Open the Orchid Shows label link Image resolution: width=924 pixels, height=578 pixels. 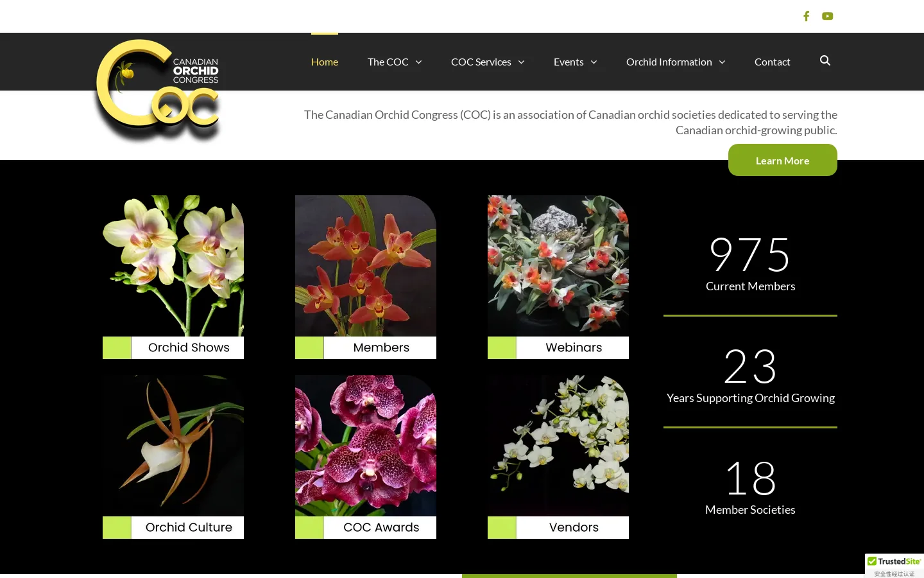click(189, 347)
